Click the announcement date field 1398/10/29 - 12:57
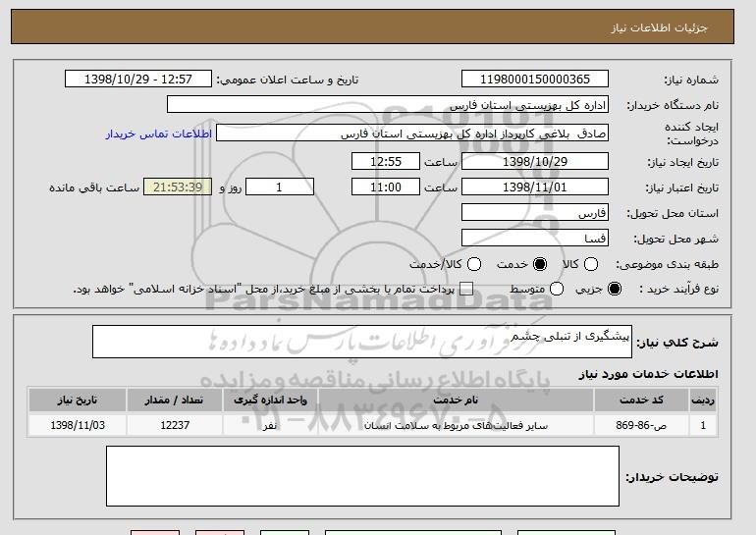This screenshot has width=756, height=535. click(138, 80)
